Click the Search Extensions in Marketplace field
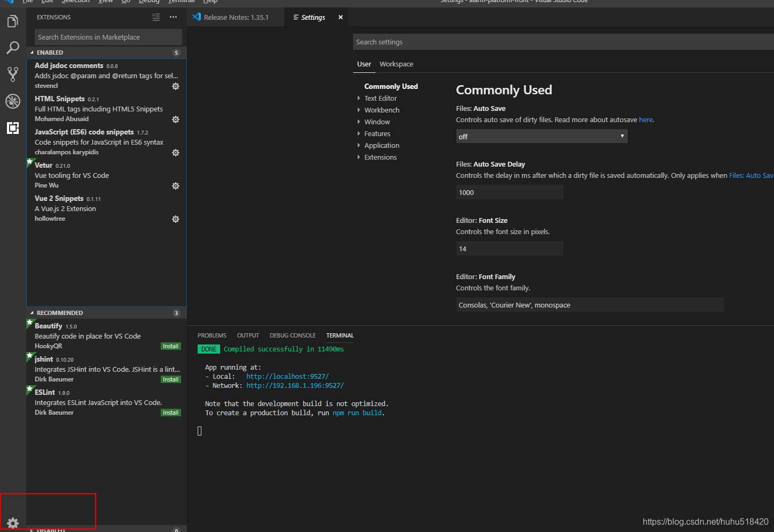This screenshot has width=774, height=532. [108, 37]
